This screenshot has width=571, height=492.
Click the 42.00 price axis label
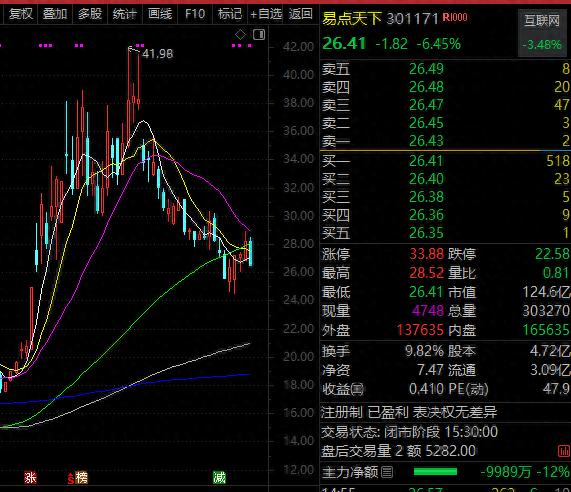pyautogui.click(x=299, y=47)
